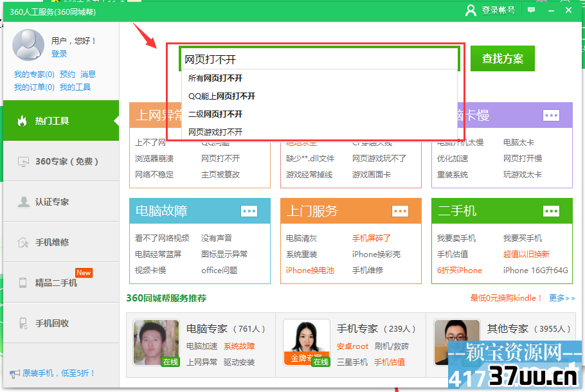Screen dimensions: 585x392
Task: Click 重装系统 in 电脑卡慢 card
Action: pyautogui.click(x=452, y=175)
